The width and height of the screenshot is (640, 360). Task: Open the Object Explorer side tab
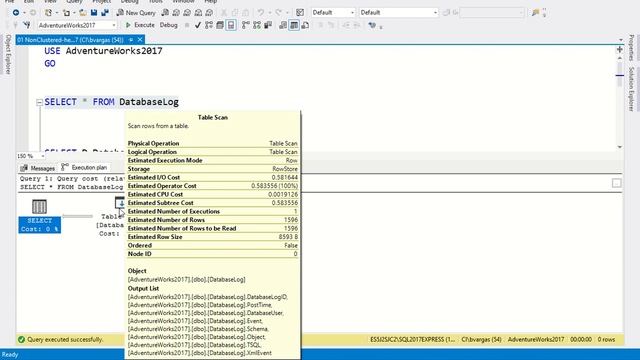[x=8, y=54]
